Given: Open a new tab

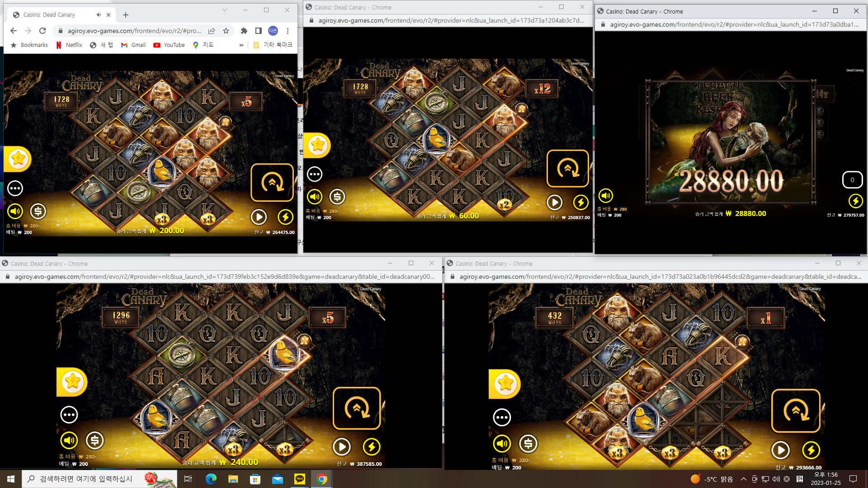Looking at the screenshot, I should pos(126,15).
